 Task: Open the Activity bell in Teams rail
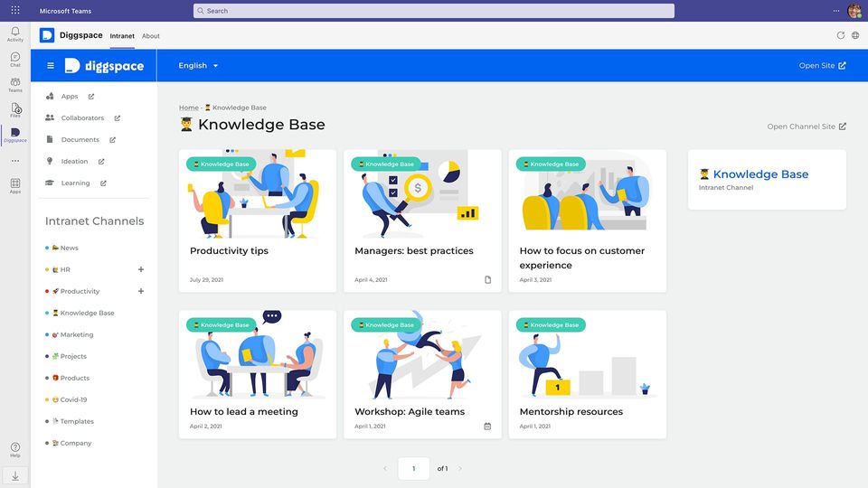coord(15,34)
